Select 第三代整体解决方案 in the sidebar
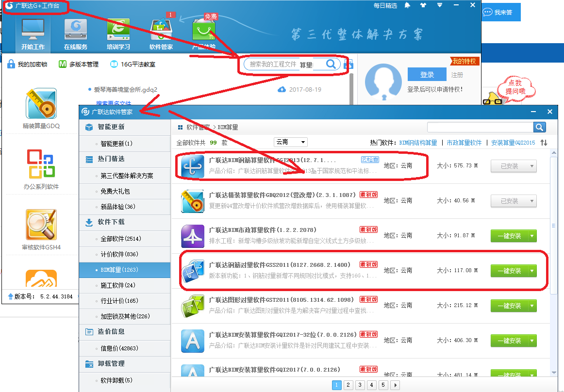Screen dimensions: 564x392 coord(124,176)
